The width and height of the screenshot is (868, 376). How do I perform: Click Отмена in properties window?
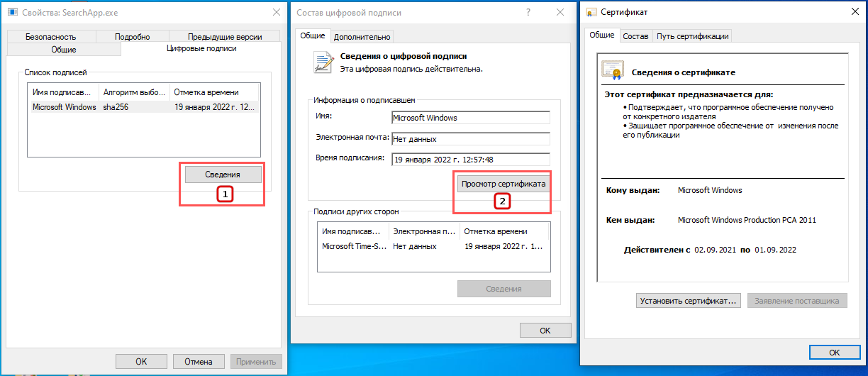coord(199,361)
